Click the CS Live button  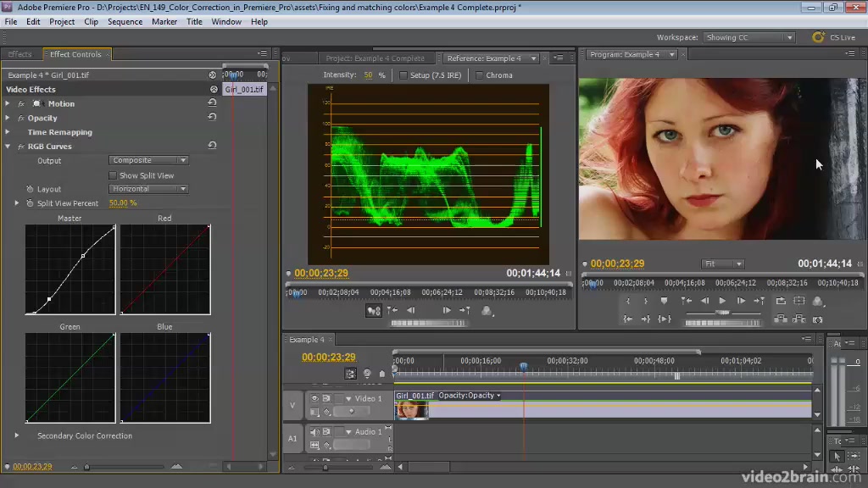tap(834, 37)
